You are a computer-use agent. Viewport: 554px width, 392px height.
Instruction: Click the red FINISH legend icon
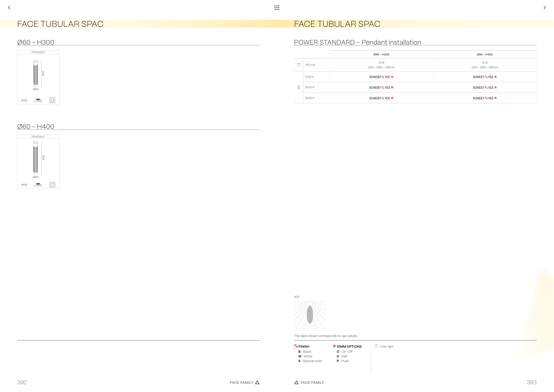296,346
